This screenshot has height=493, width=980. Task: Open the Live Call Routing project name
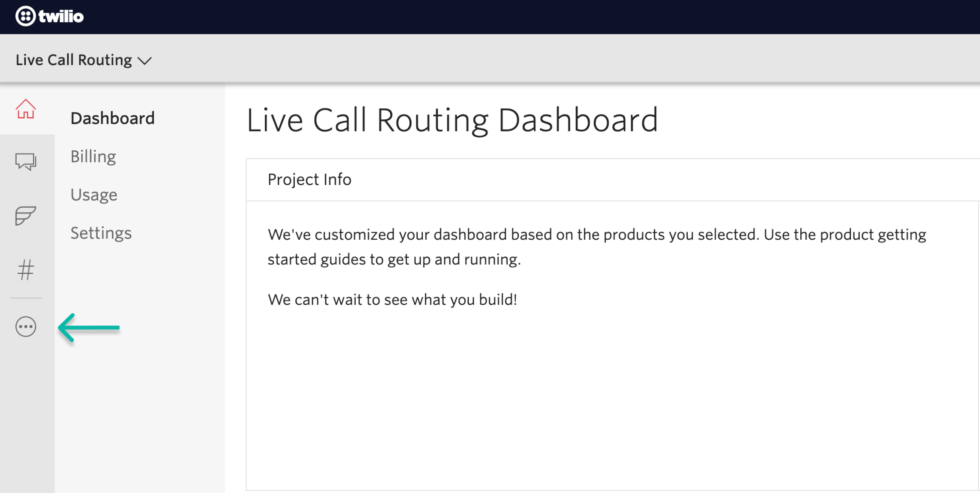pos(74,60)
